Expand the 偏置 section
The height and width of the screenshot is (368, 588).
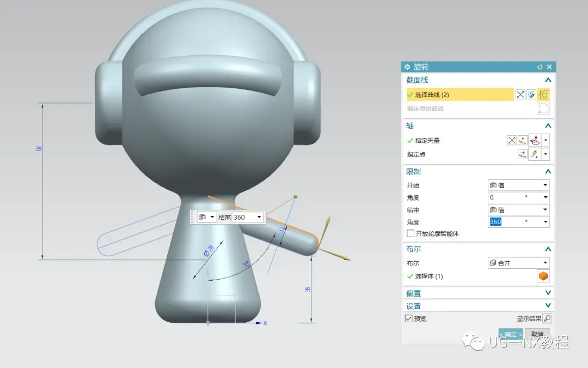[x=548, y=293]
